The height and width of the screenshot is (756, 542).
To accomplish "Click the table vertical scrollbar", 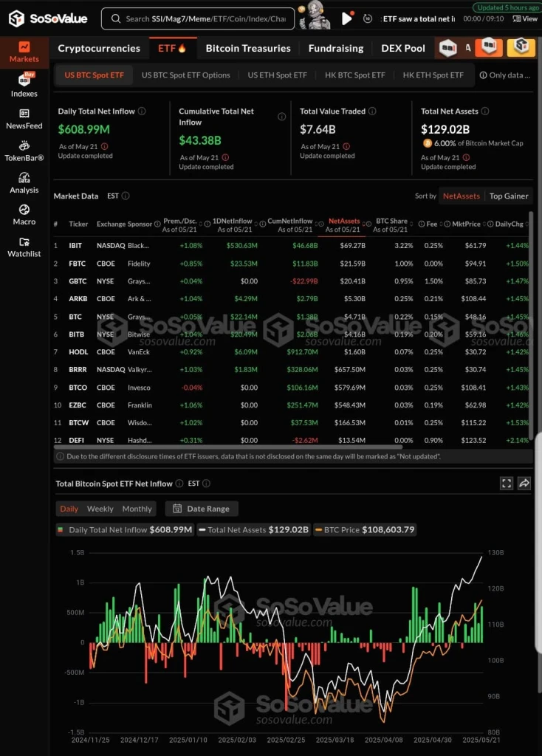I will point(531,326).
